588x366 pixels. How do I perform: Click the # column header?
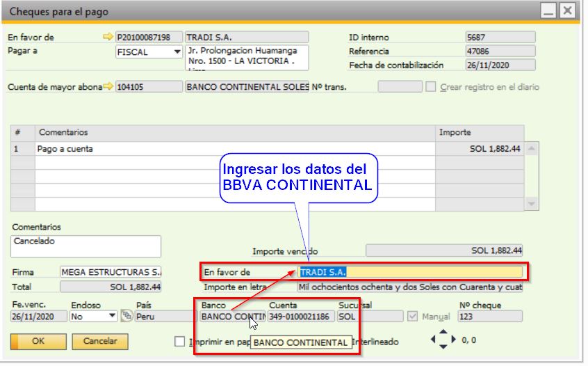point(23,132)
